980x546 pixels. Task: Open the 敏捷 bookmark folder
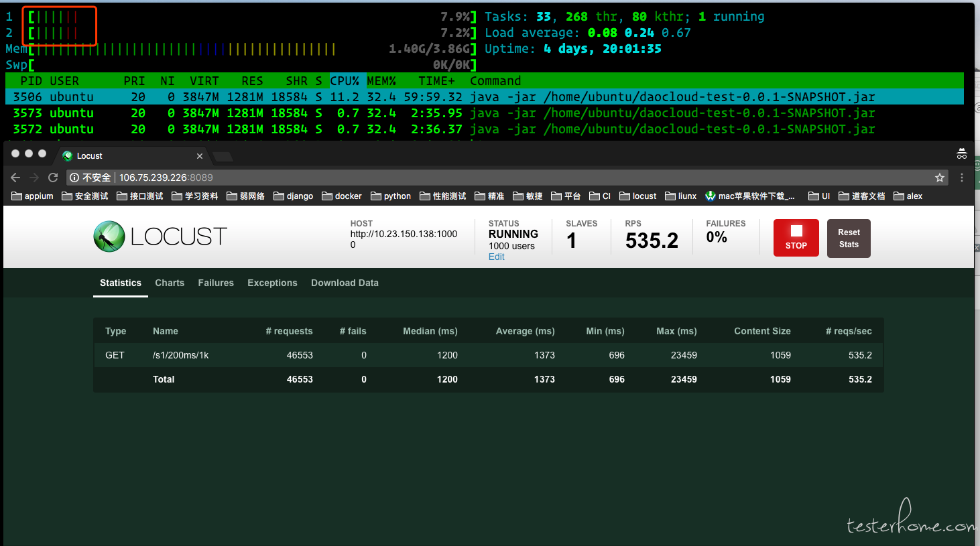pyautogui.click(x=528, y=196)
